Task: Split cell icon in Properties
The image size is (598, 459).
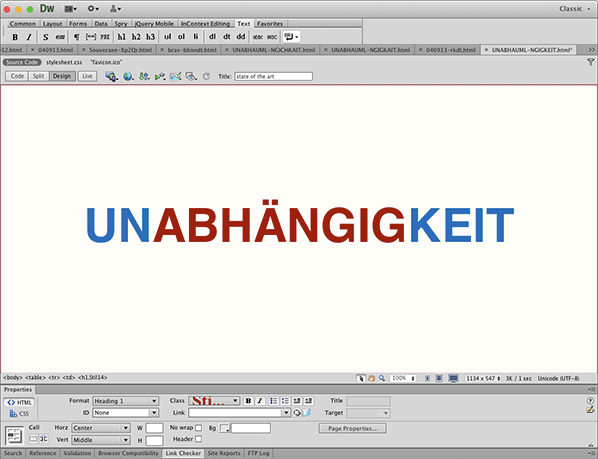Action: coord(44,439)
